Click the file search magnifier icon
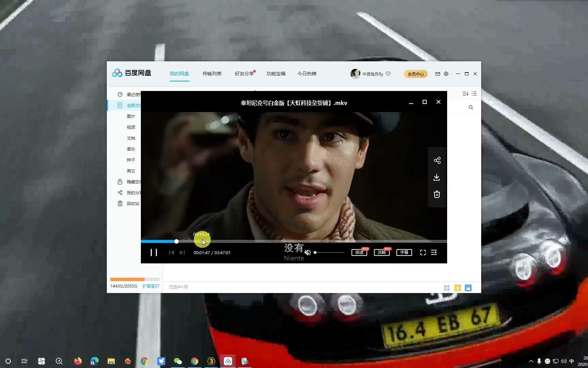 (471, 107)
